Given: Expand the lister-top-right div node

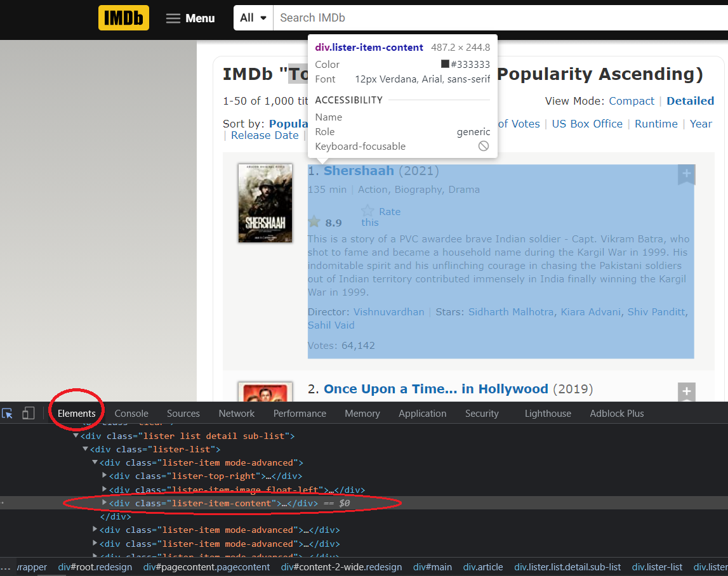Looking at the screenshot, I should 105,475.
